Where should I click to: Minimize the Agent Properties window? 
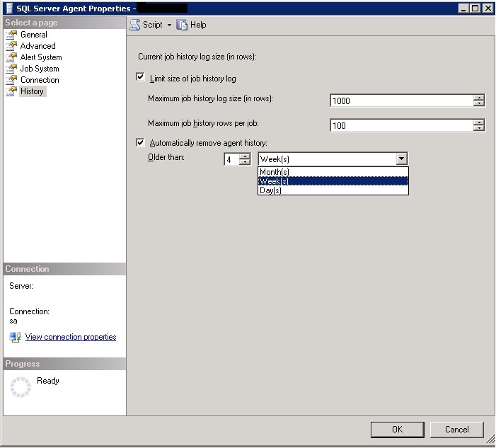pyautogui.click(x=463, y=8)
